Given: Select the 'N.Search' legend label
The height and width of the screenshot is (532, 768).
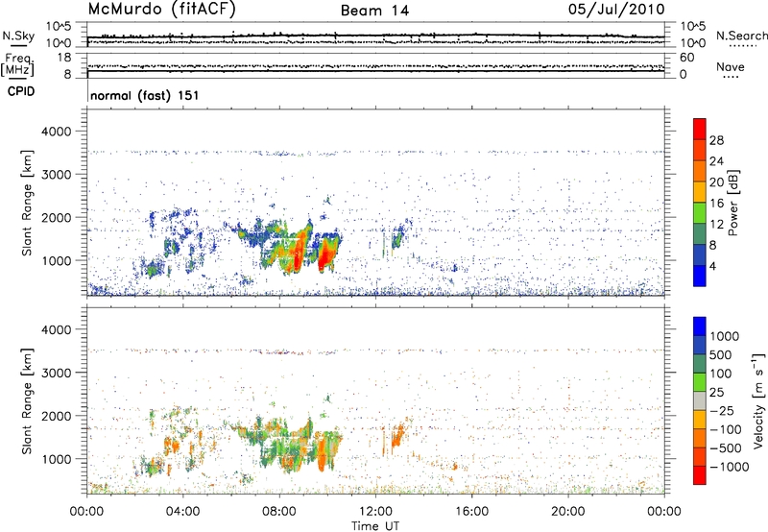Looking at the screenshot, I should click(741, 36).
